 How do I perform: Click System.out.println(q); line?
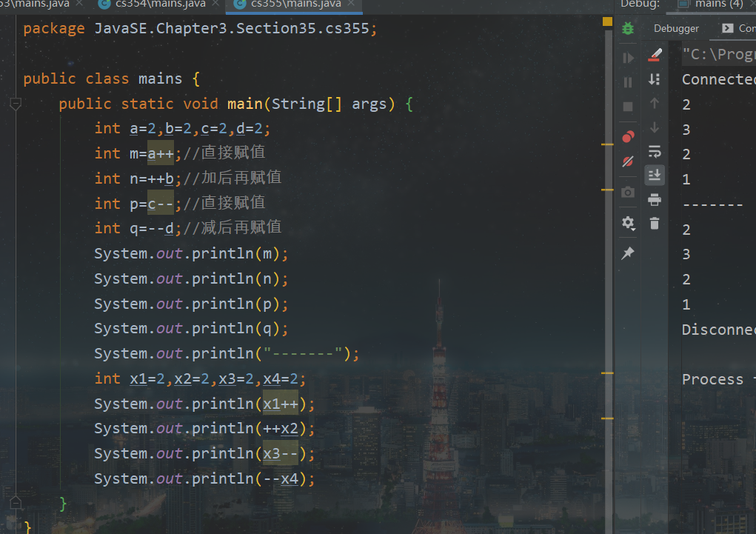point(191,329)
